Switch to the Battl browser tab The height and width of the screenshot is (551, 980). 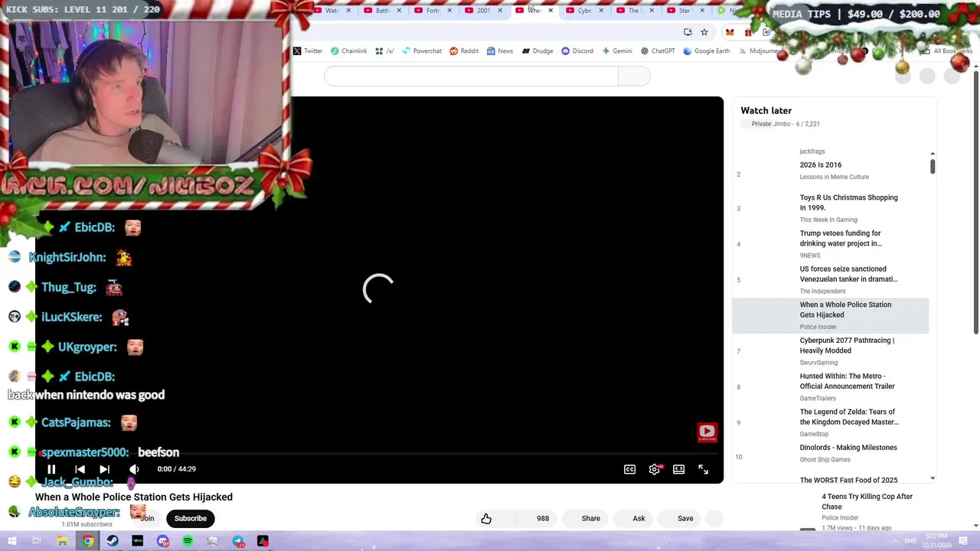pyautogui.click(x=382, y=11)
